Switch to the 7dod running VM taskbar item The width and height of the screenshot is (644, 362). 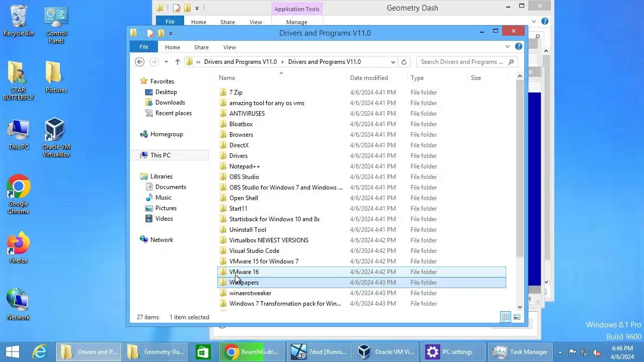click(318, 352)
